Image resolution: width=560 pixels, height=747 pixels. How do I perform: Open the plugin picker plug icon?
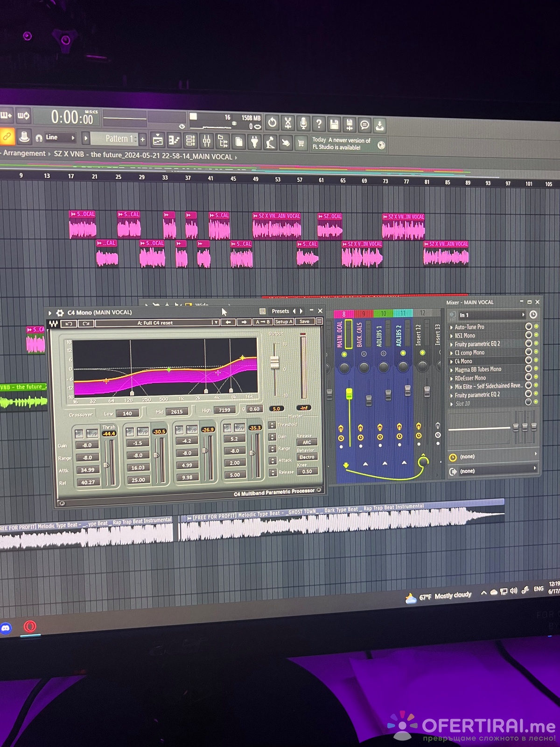tap(254, 141)
